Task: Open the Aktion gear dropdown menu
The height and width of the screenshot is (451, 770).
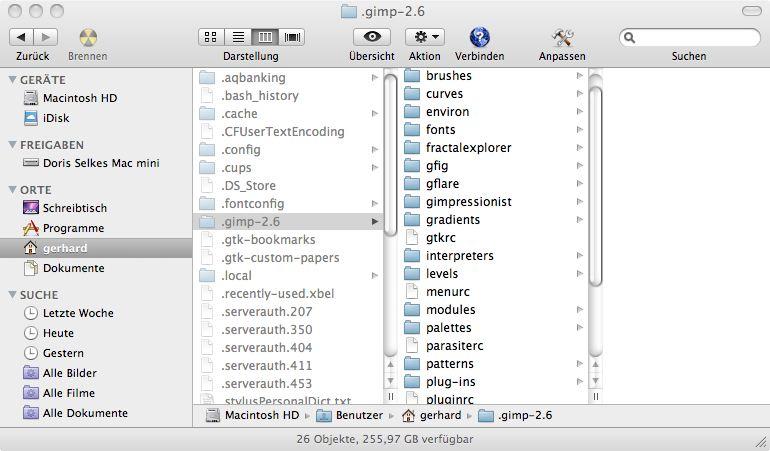Action: pos(425,37)
